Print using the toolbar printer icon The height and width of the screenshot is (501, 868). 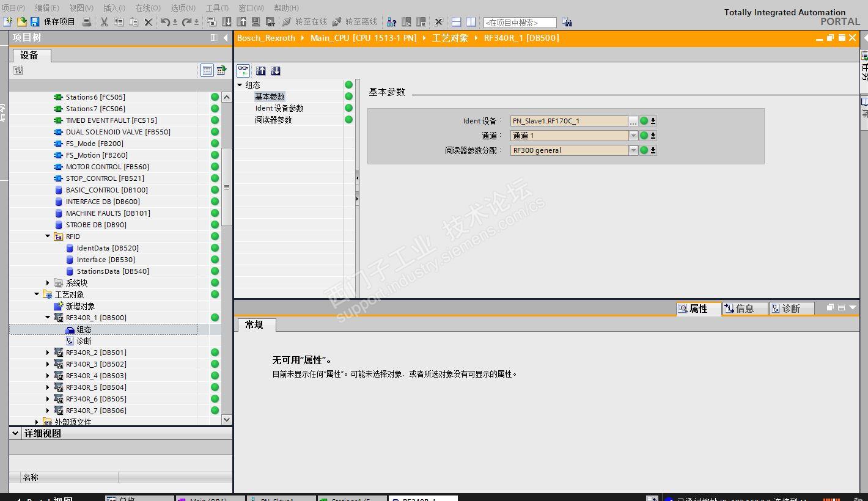coord(87,22)
